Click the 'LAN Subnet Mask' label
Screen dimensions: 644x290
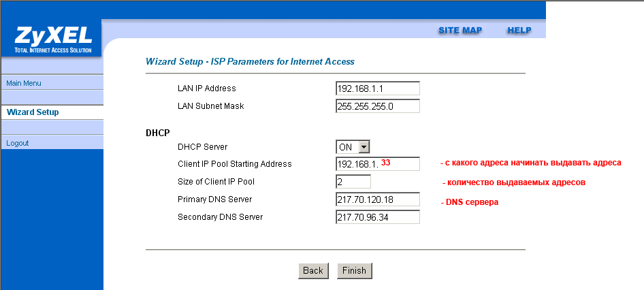tap(211, 106)
